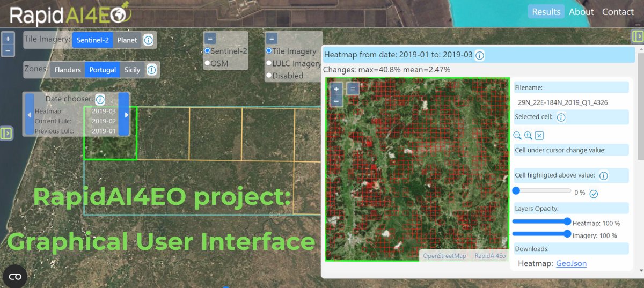This screenshot has width=644, height=288.
Task: Click the heatmap viewer layers button
Action: (x=353, y=88)
